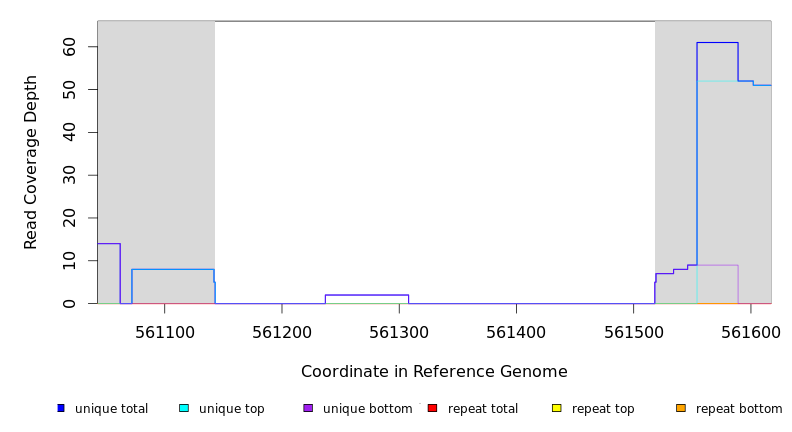Click the yellow repeat top legend swatch
The image size is (792, 432).
[x=556, y=408]
